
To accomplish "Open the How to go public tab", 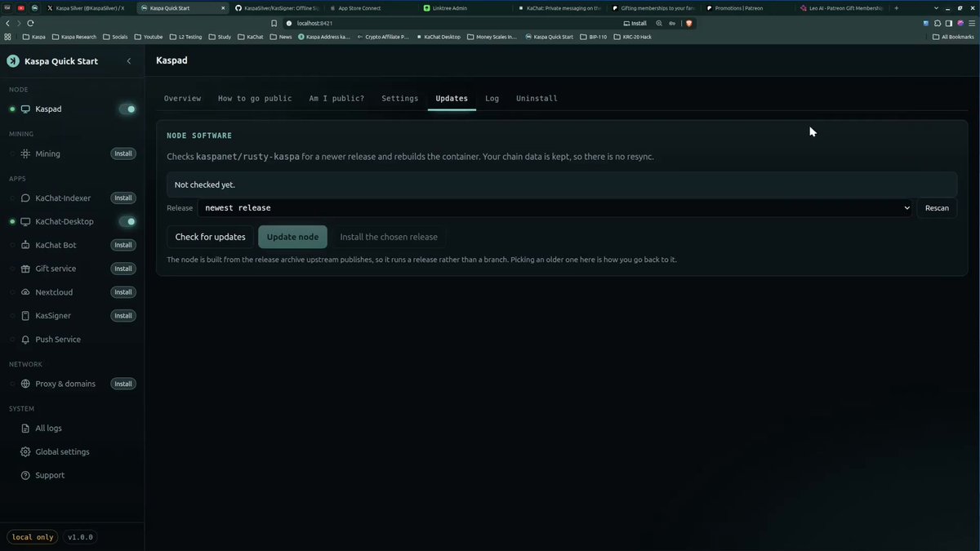I will tap(255, 98).
